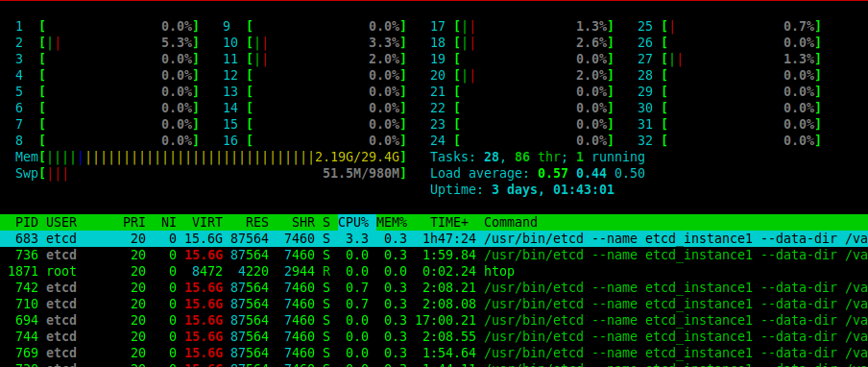Click the Swp usage bar meter
Image resolution: width=868 pixels, height=367 pixels.
[211, 174]
